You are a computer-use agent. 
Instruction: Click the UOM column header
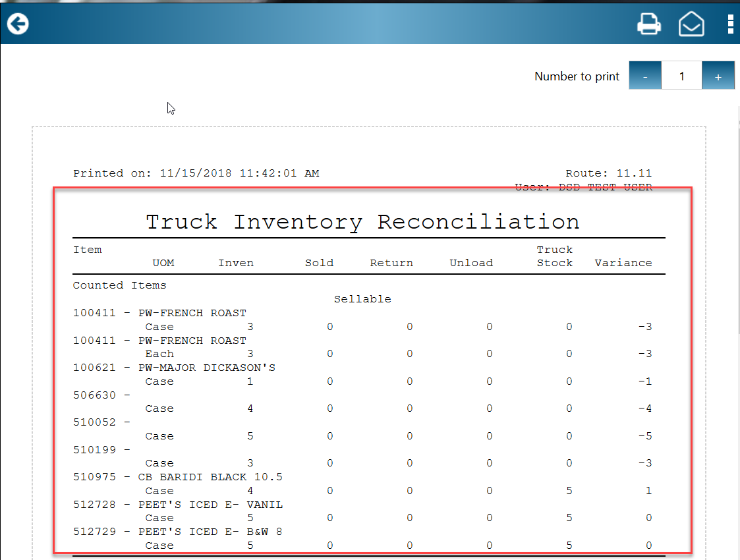(x=163, y=263)
